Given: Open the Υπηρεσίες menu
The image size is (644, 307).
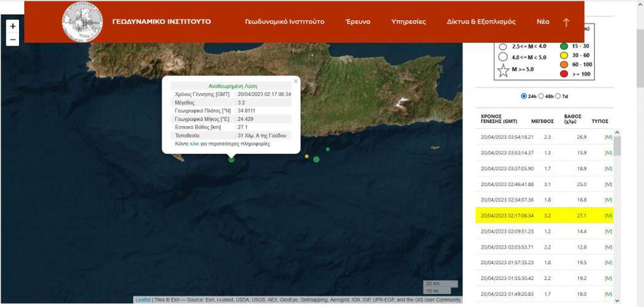Looking at the screenshot, I should tap(408, 22).
